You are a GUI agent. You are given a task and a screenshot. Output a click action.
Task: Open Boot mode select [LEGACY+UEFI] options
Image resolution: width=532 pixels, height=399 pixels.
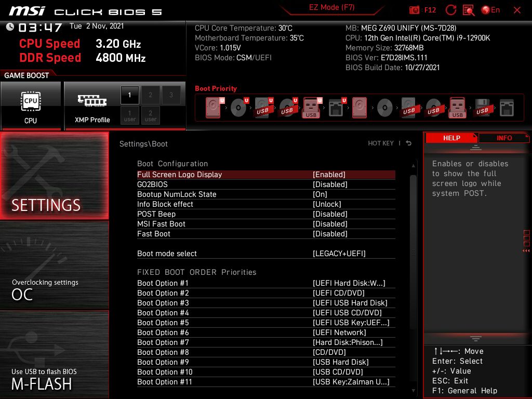[x=339, y=254]
